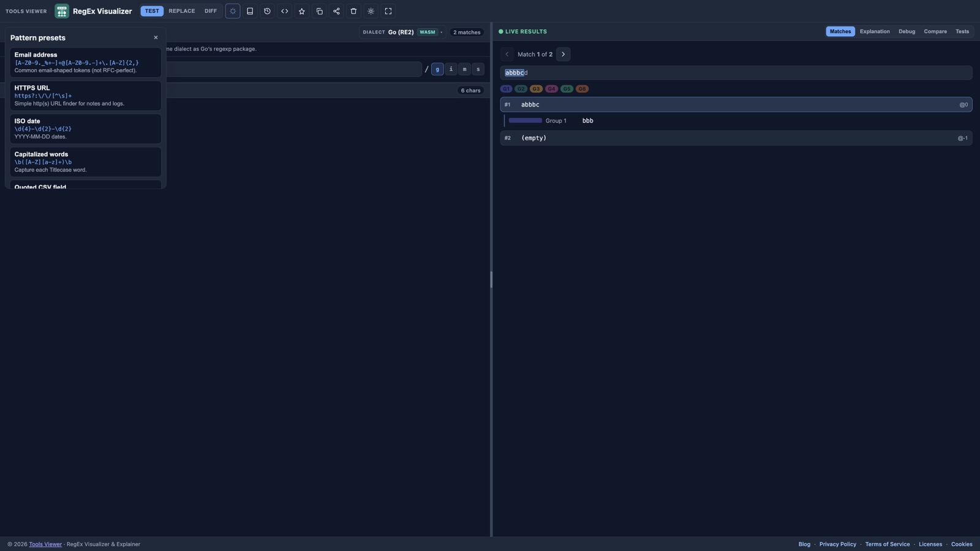This screenshot has height=551, width=980.
Task: Select match #1 abbbc row
Action: [736, 105]
